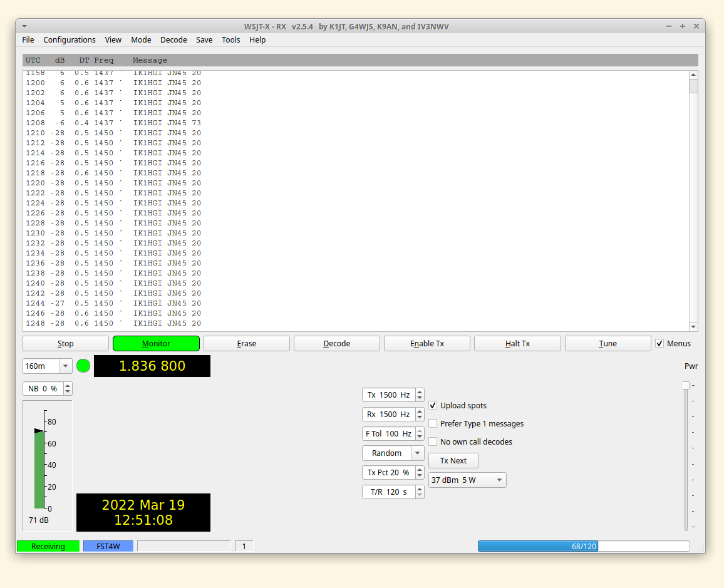Viewport: 724px width, 588px height.
Task: Click the decode list scrollbar thumb
Action: [x=693, y=86]
